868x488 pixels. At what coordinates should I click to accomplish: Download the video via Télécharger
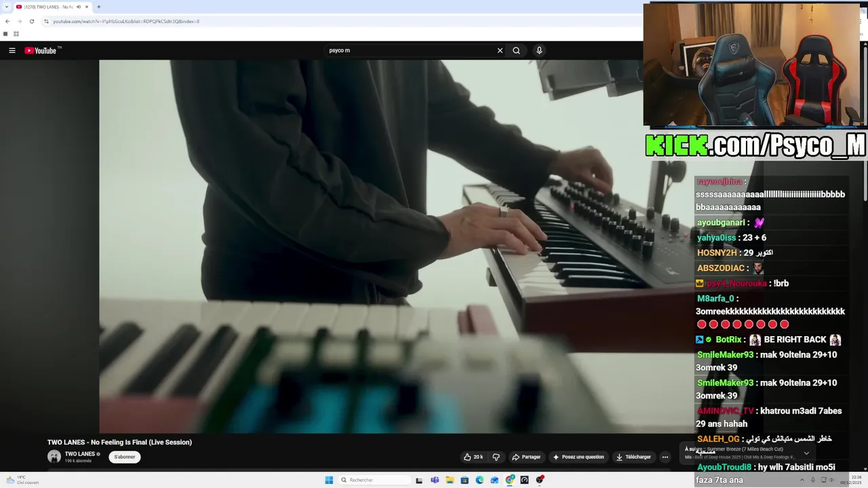(633, 457)
